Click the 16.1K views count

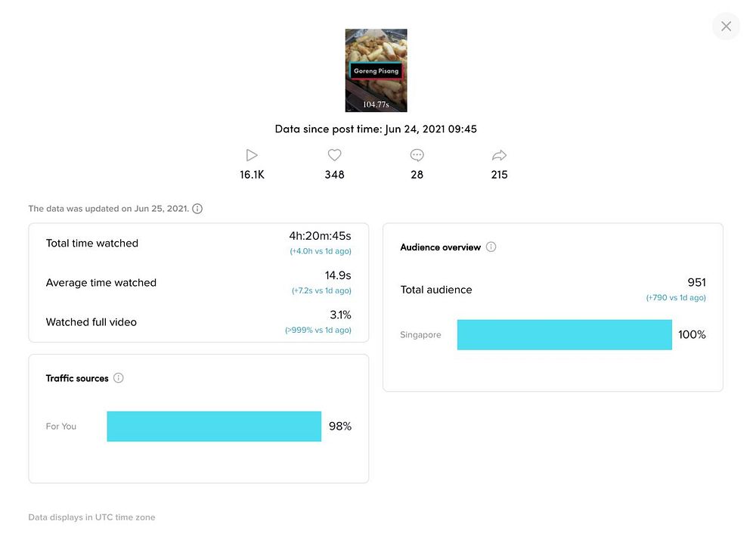click(x=252, y=175)
